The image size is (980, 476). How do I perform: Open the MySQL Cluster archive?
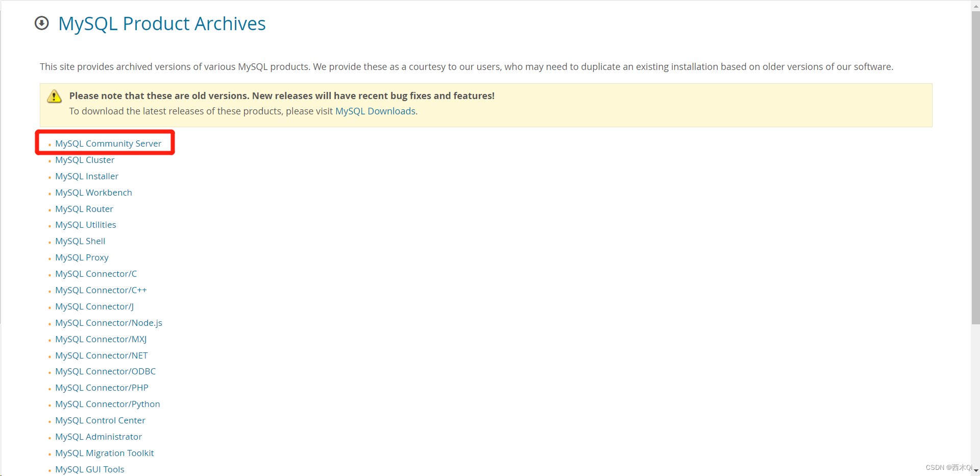click(x=85, y=160)
